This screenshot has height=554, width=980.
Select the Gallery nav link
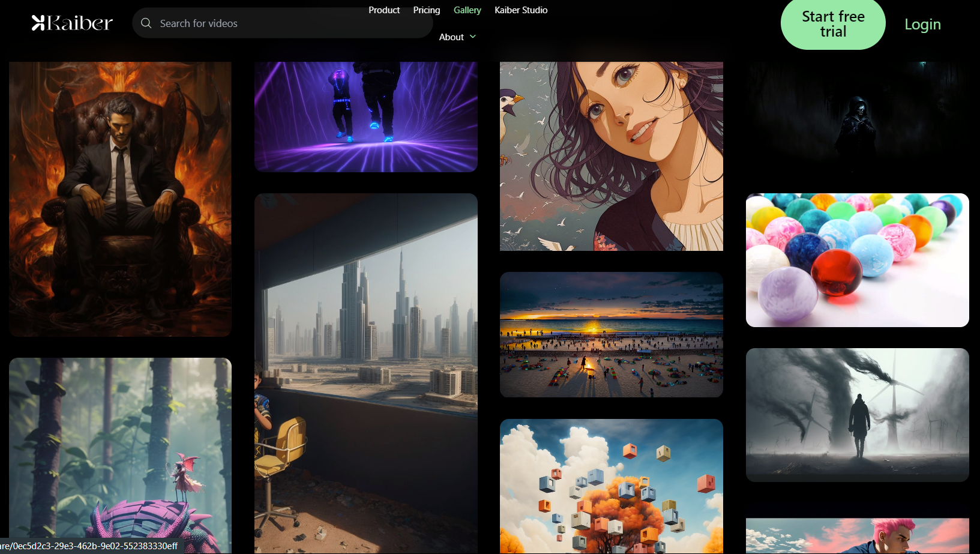[x=467, y=10]
